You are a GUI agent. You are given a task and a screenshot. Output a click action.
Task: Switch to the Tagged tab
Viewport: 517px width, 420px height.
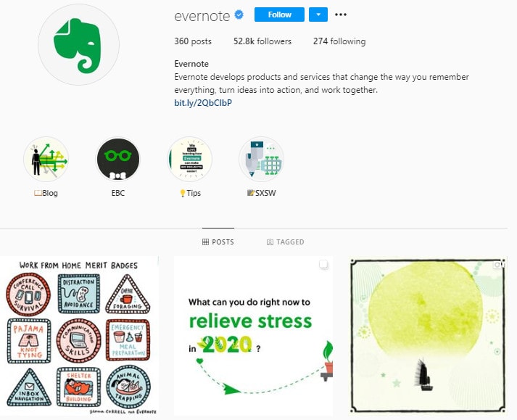click(x=285, y=242)
